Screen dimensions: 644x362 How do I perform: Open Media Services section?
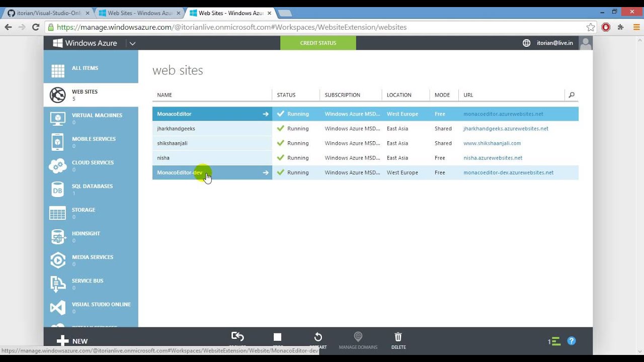tap(91, 260)
